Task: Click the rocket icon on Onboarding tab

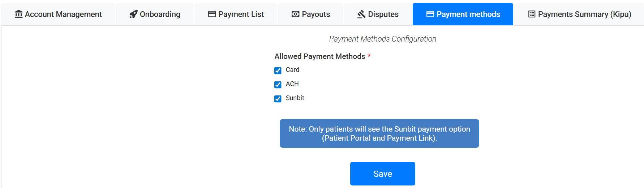Action: [x=133, y=14]
